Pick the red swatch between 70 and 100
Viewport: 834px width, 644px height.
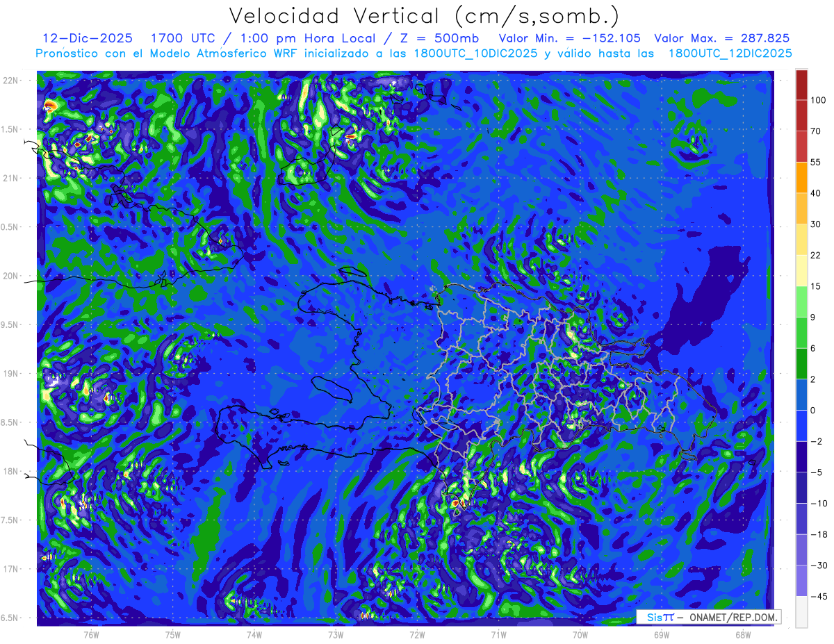801,115
